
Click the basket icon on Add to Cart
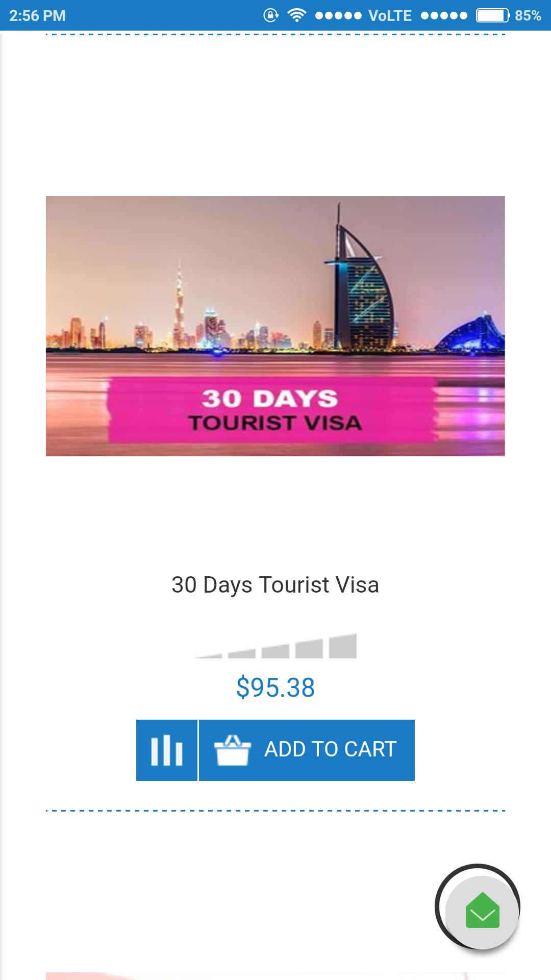(232, 750)
